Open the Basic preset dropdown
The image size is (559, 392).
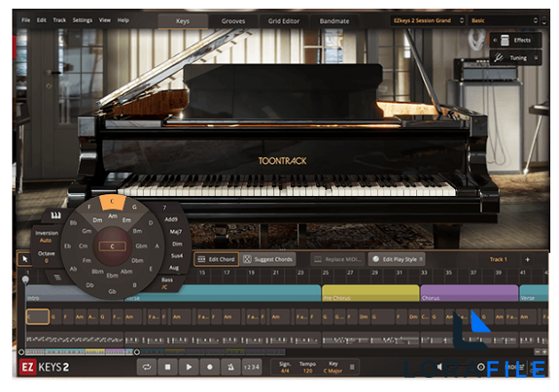pos(504,20)
